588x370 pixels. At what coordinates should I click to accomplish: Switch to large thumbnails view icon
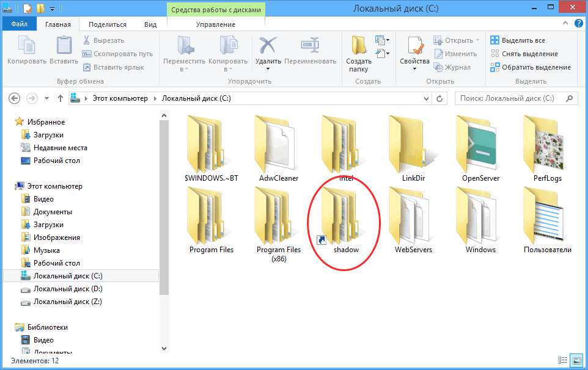tap(576, 360)
